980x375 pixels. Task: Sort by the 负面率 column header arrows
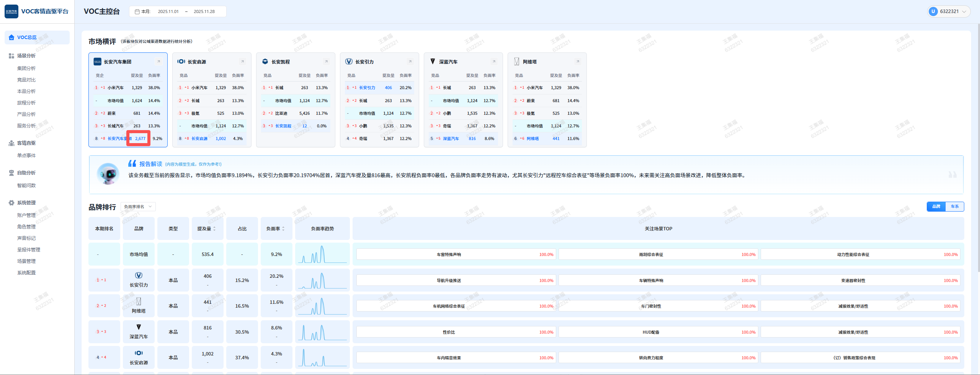click(283, 229)
